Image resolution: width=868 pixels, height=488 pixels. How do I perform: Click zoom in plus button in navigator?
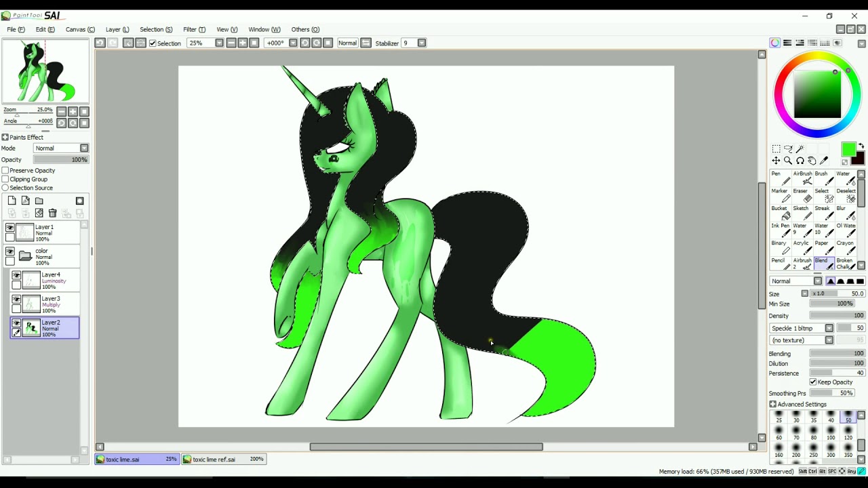73,112
